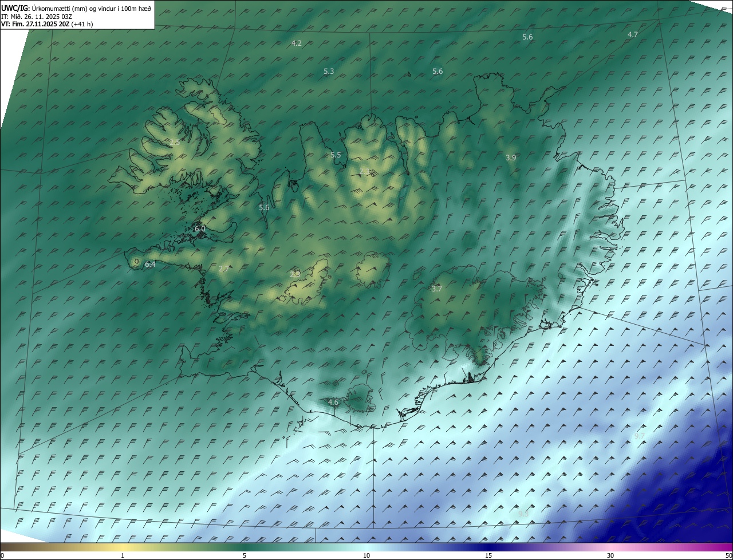Click the 6.4 value near Snæfellsnes tip

click(x=150, y=265)
